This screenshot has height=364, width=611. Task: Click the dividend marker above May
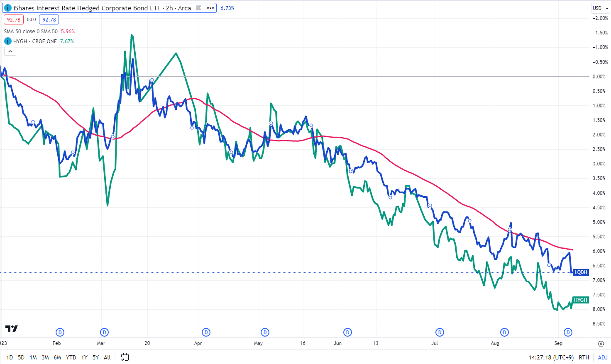click(x=265, y=332)
